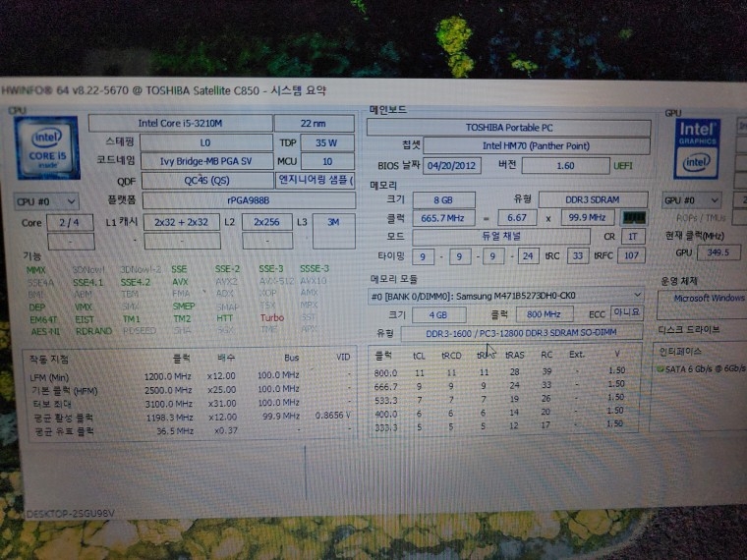This screenshot has height=560, width=747.
Task: Select the Ivy Bridge-MB PGA SV codename field
Action: (x=205, y=161)
